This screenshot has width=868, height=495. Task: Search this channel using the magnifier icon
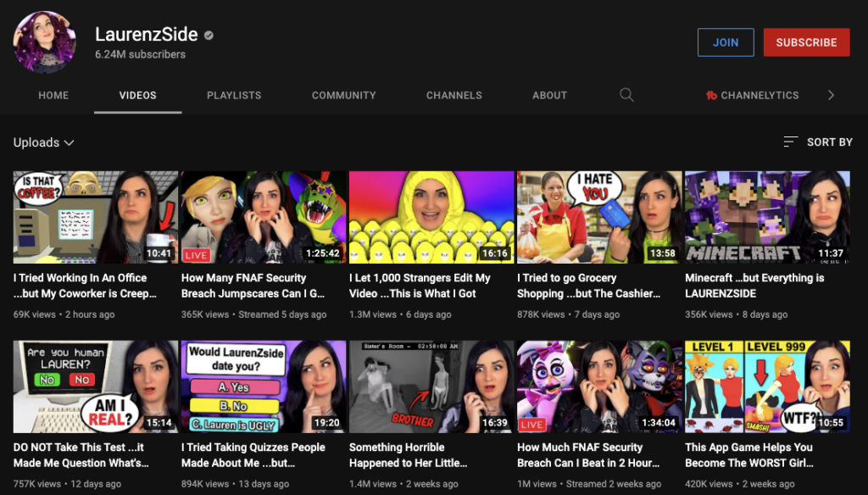pos(626,95)
